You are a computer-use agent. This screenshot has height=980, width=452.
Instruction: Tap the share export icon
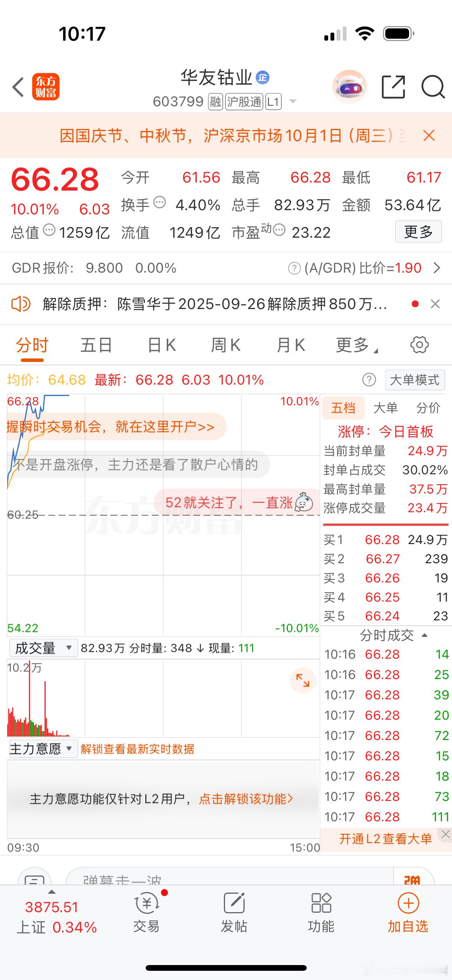394,87
